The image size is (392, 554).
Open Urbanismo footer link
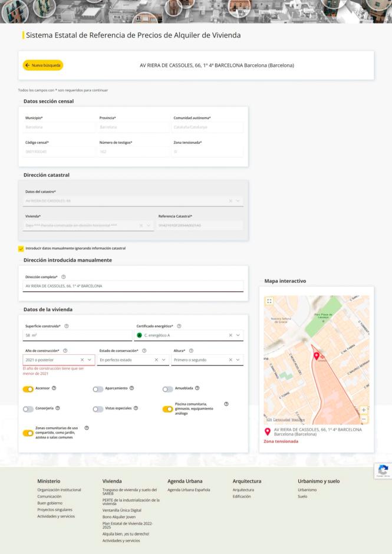[307, 490]
